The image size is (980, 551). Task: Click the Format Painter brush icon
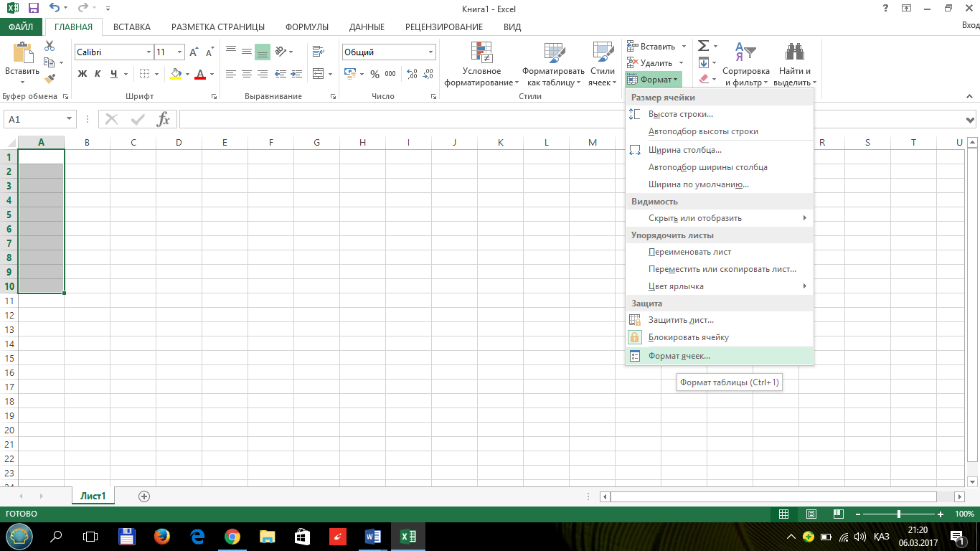tap(50, 79)
